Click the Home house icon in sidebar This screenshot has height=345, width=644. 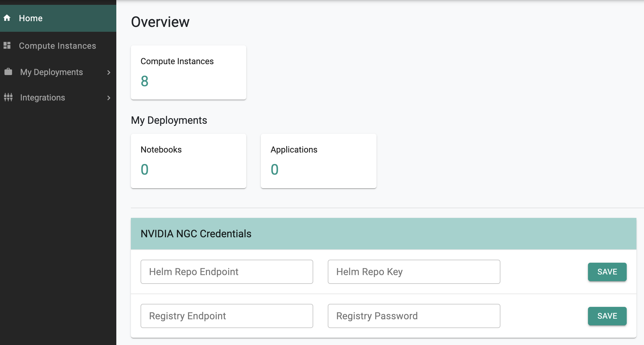pyautogui.click(x=7, y=18)
